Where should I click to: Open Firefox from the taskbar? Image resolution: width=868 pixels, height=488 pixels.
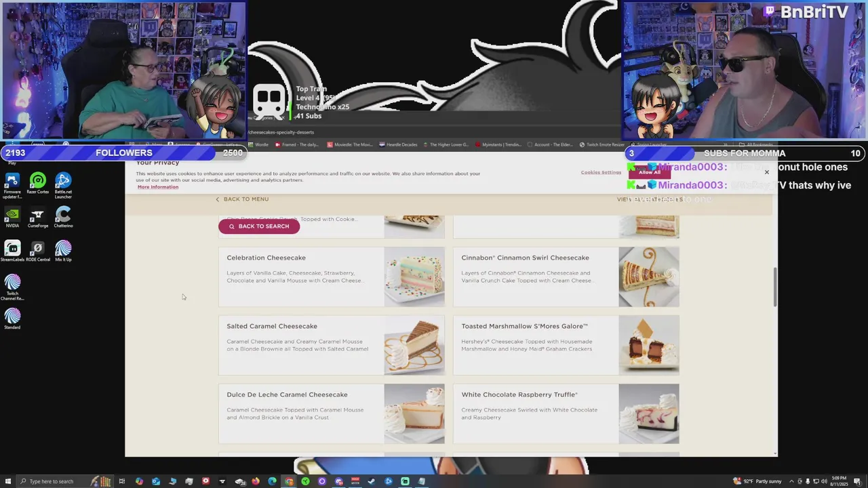tap(256, 481)
